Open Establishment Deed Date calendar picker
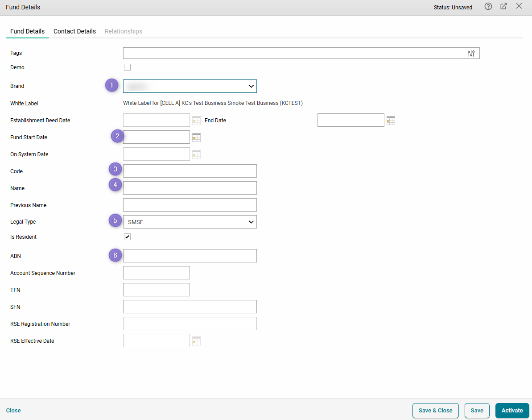 197,121
